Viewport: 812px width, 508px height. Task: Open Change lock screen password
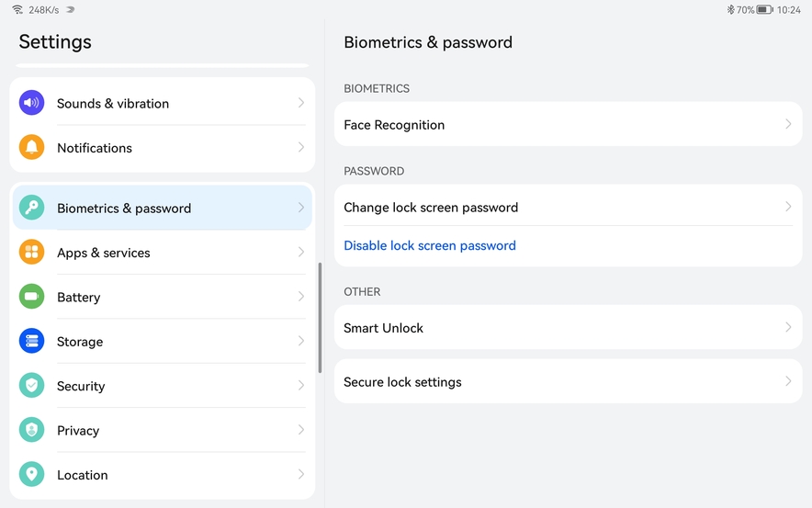(431, 208)
